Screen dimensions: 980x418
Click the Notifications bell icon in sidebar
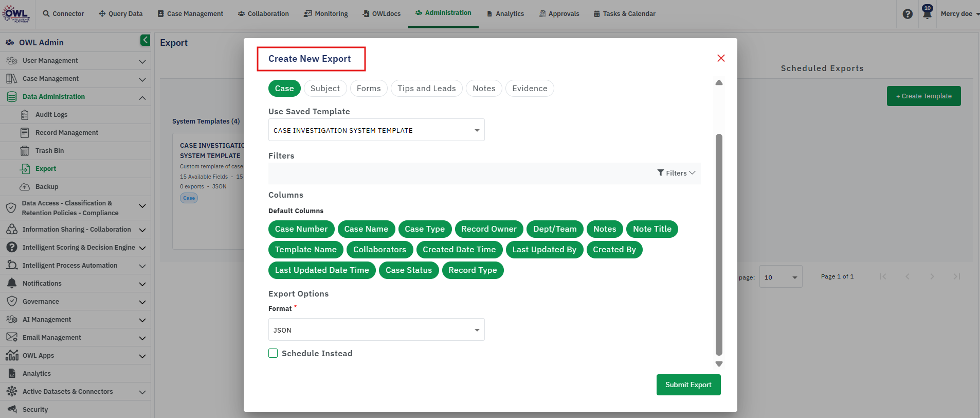(x=12, y=284)
